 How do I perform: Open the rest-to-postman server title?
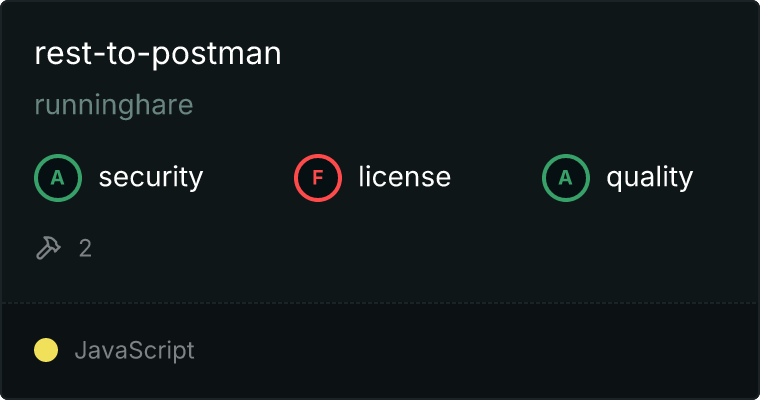pyautogui.click(x=158, y=54)
